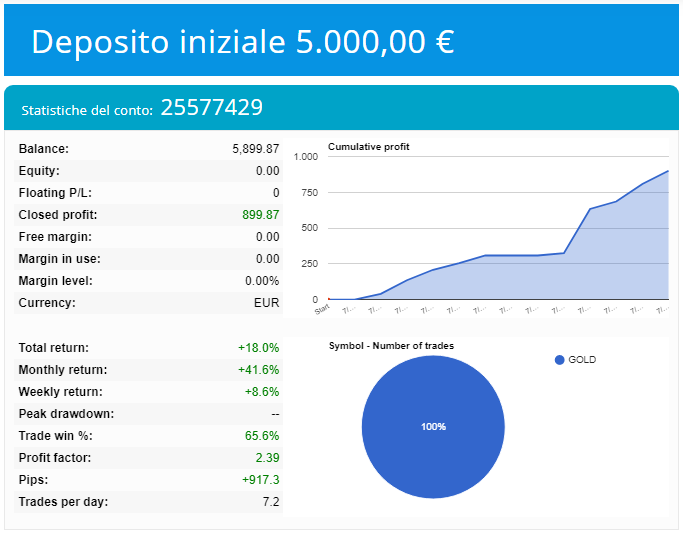Click the 1.000 y-axis chart label
The height and width of the screenshot is (534, 683).
click(x=306, y=157)
